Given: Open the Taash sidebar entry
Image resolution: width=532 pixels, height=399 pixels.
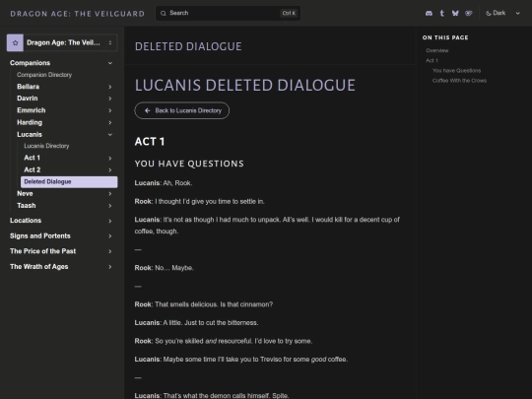Looking at the screenshot, I should (x=27, y=206).
